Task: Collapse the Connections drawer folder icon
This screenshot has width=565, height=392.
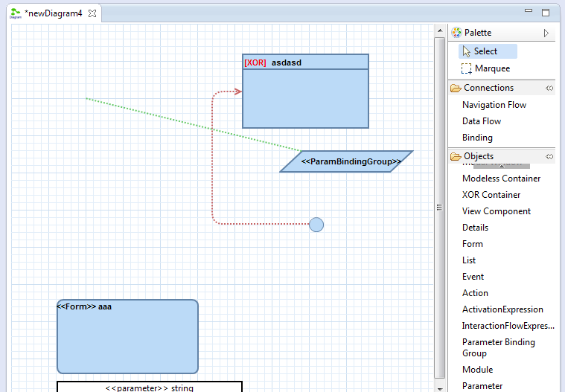Action: [456, 88]
